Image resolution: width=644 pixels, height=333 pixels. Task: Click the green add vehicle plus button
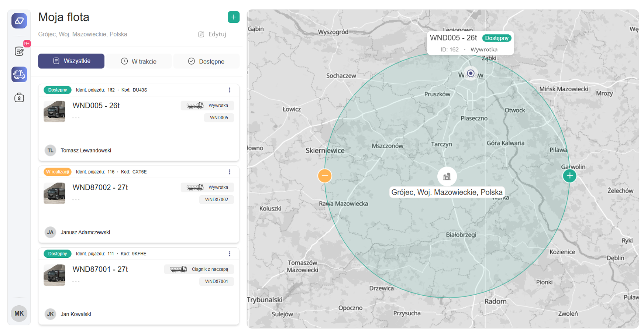pos(234,17)
